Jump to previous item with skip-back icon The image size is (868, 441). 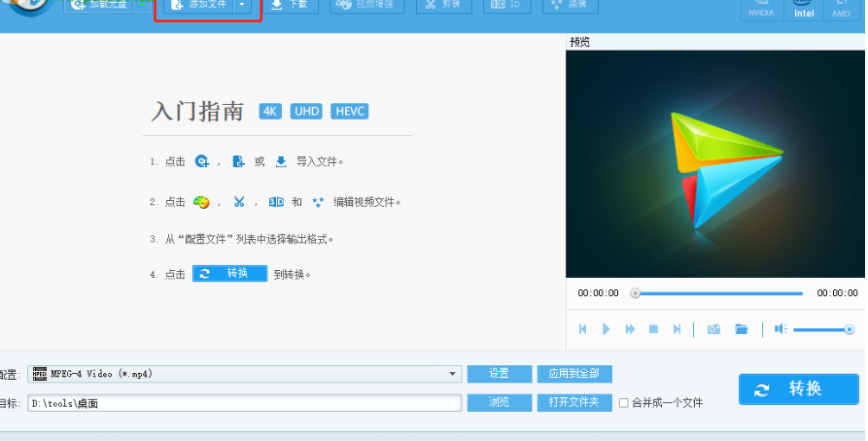pos(582,329)
